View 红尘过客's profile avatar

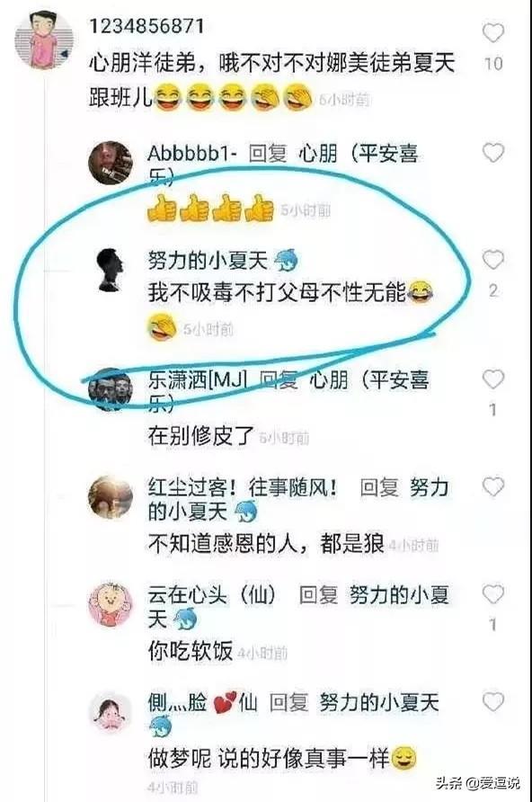point(111,496)
